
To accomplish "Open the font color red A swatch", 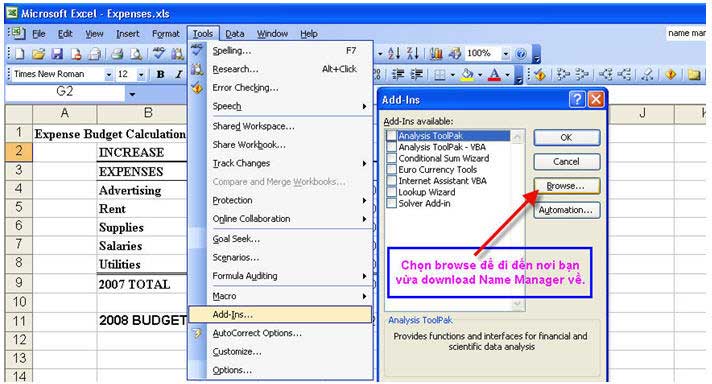I will click(x=494, y=74).
